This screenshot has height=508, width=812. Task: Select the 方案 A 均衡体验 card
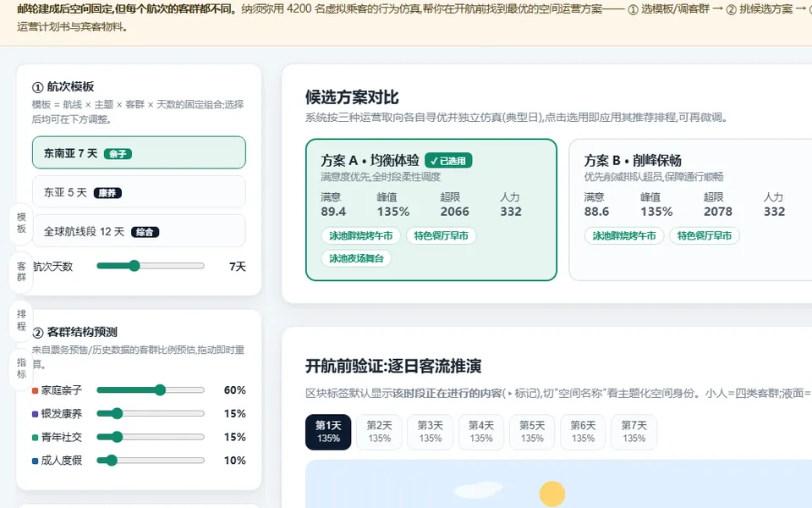(431, 210)
